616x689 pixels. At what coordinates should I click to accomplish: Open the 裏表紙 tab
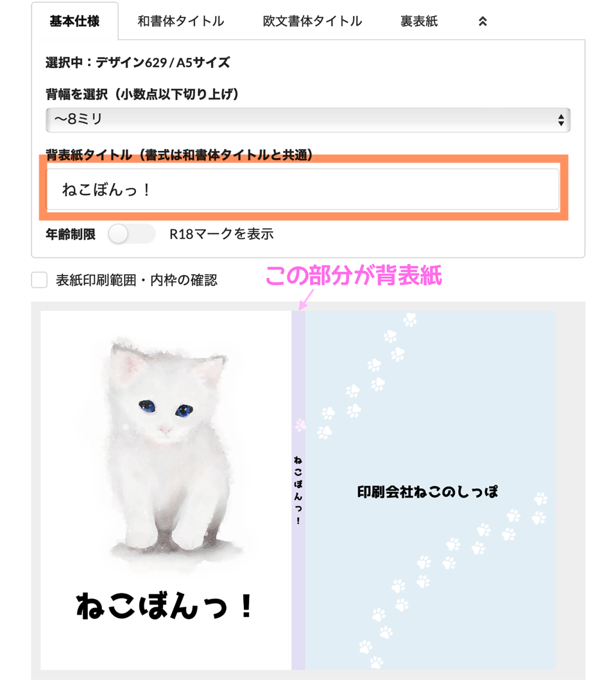tap(419, 21)
